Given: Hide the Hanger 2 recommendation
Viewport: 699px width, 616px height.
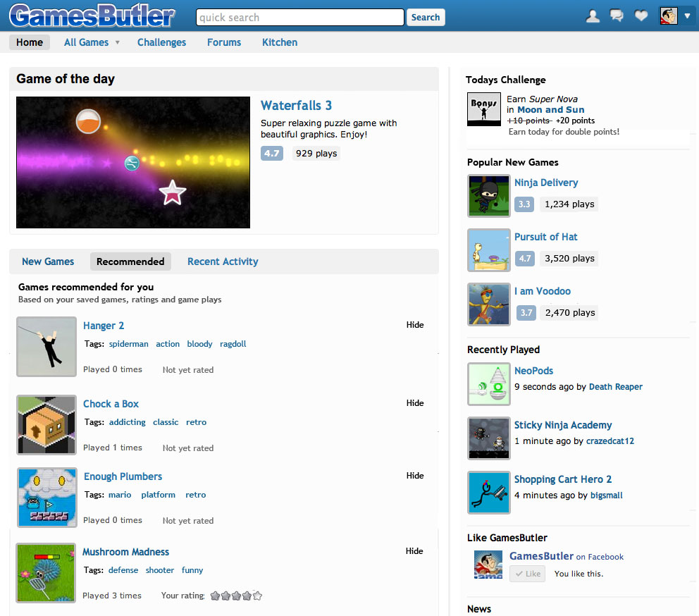Looking at the screenshot, I should [415, 325].
